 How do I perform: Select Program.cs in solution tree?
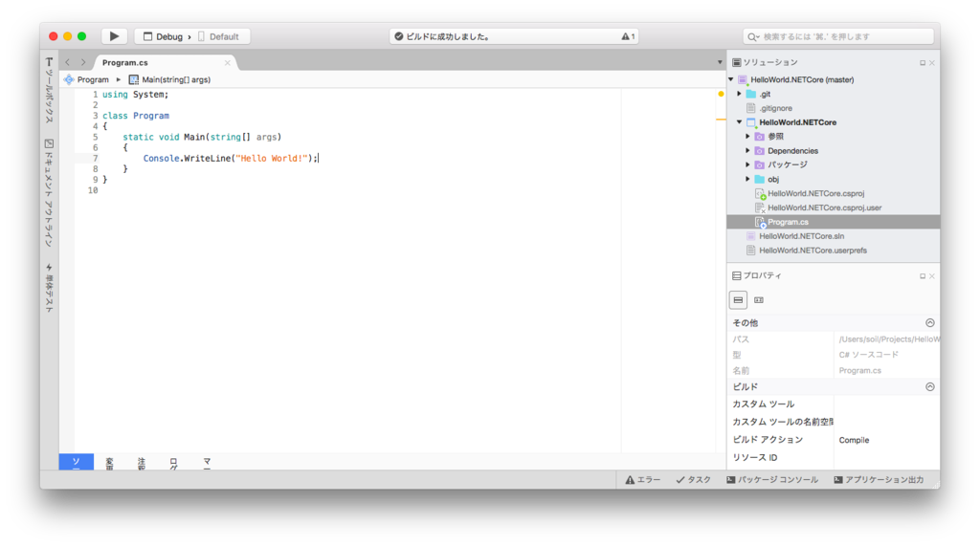(834, 222)
